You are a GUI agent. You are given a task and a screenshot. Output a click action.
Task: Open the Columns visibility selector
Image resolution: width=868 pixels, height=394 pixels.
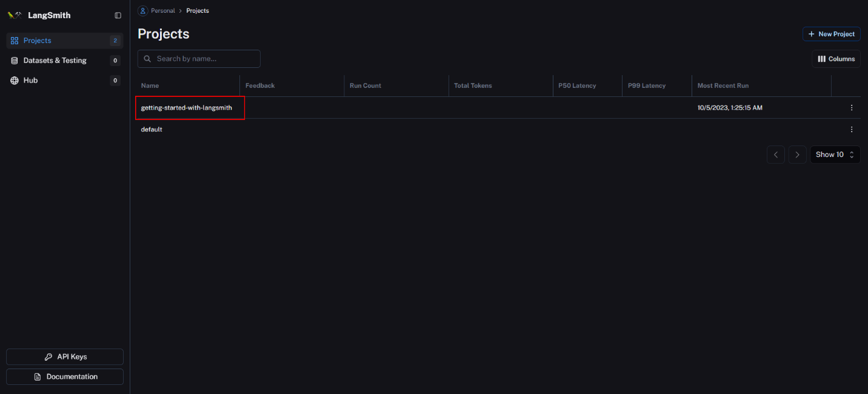(x=836, y=59)
